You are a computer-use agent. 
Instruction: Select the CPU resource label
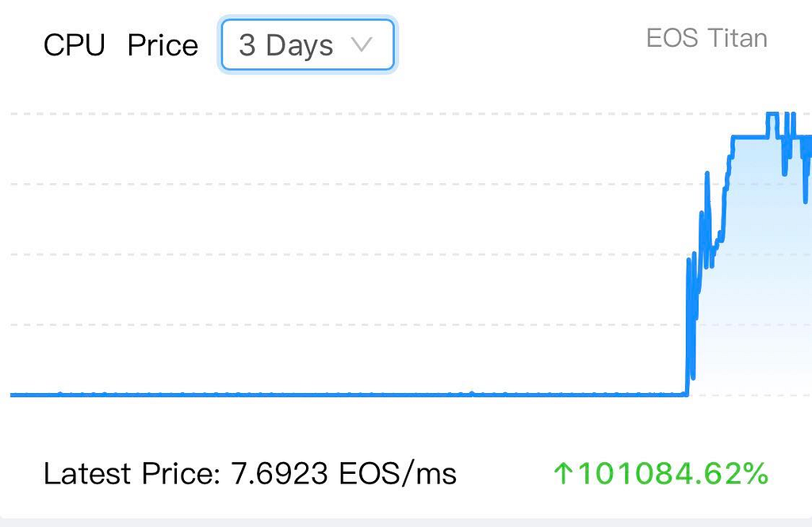[x=75, y=45]
